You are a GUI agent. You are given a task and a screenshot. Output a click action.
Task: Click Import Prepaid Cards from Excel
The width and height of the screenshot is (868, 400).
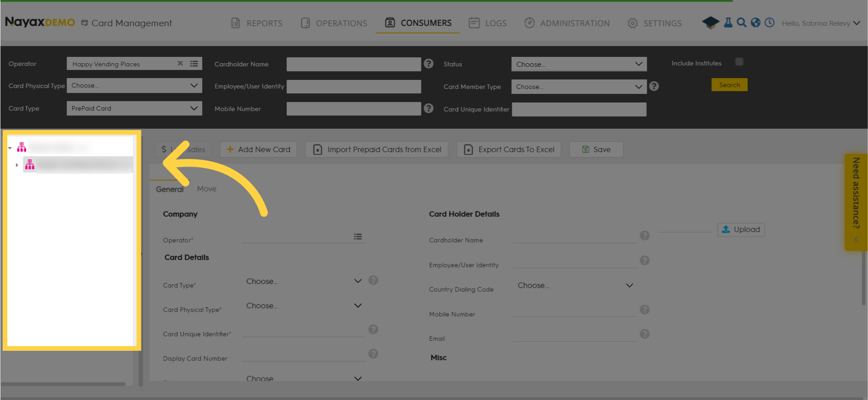tap(377, 149)
